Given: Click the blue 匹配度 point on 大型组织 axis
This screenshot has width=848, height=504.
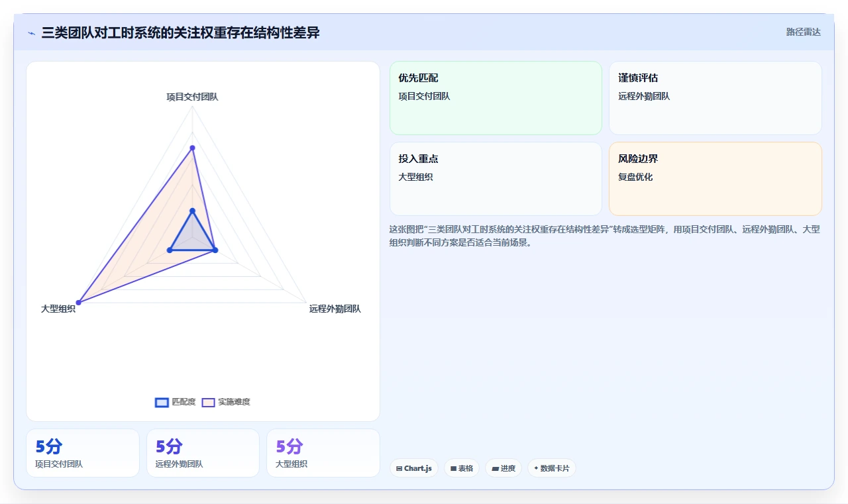Looking at the screenshot, I should click(170, 250).
